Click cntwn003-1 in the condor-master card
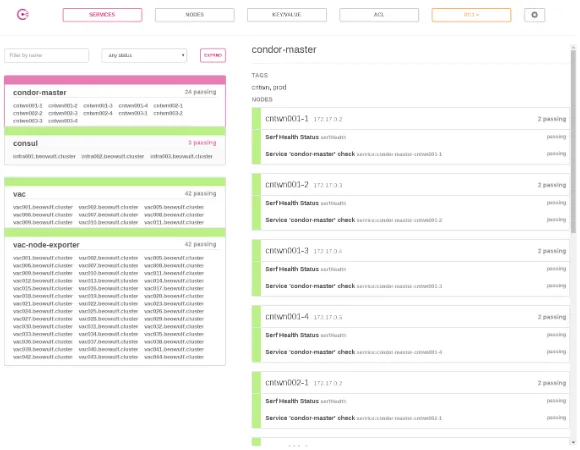580x450 pixels. point(133,113)
